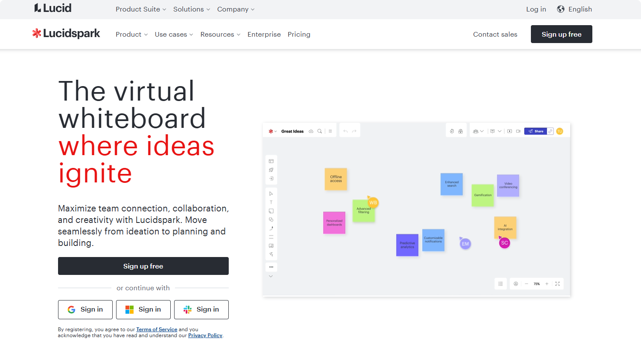Open the Use cases dropdown
Viewport: 641px width, 364px height.
click(174, 34)
